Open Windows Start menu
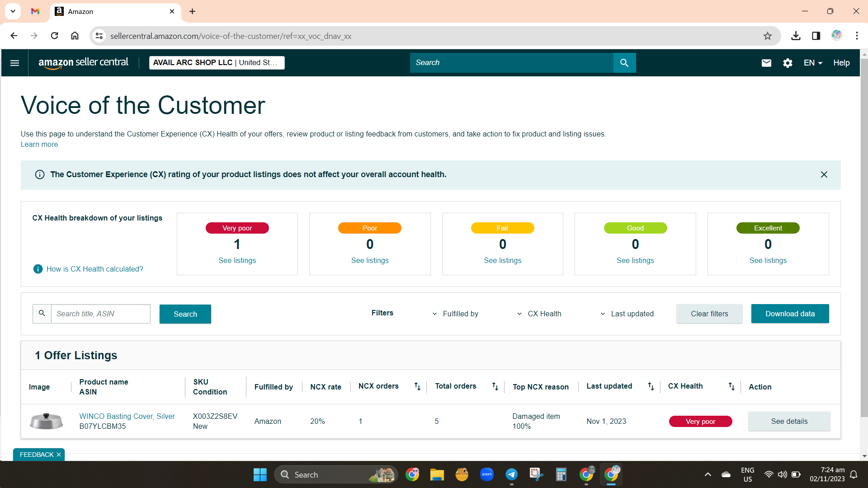The height and width of the screenshot is (488, 868). pyautogui.click(x=260, y=474)
